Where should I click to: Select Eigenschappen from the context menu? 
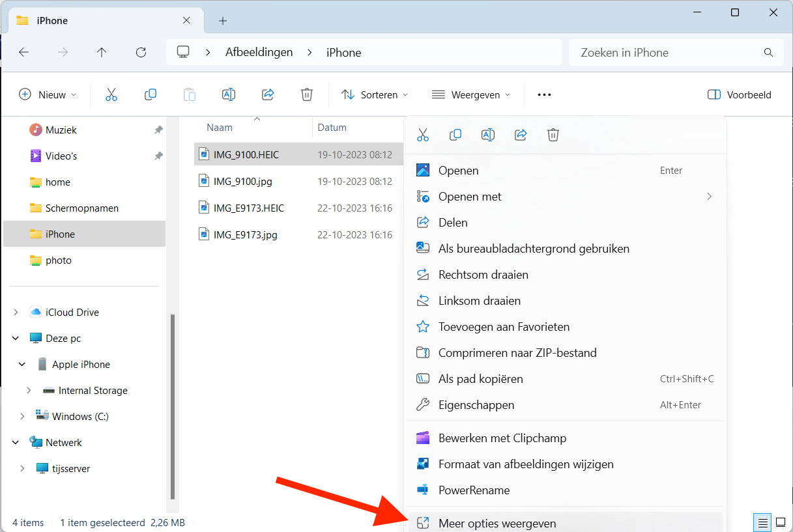click(x=476, y=405)
